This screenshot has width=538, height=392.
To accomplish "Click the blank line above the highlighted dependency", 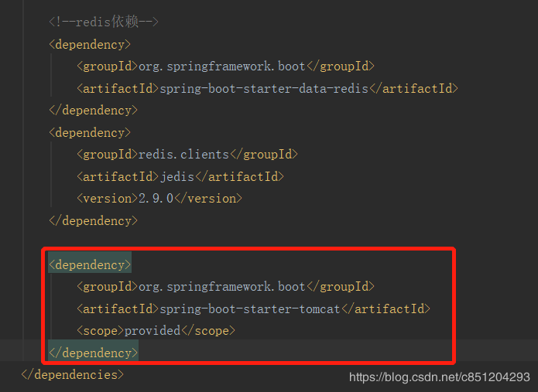I will click(232, 242).
